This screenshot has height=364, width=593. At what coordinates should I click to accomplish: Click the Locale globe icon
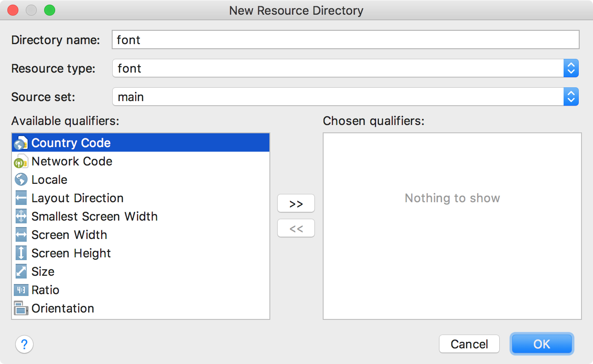pos(21,179)
